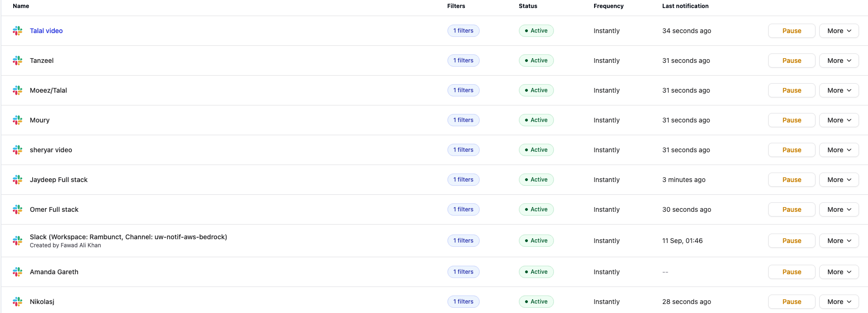Screen dimensions: 868x313
Task: Click the Slack icon next to Nikolasj
Action: [18, 302]
